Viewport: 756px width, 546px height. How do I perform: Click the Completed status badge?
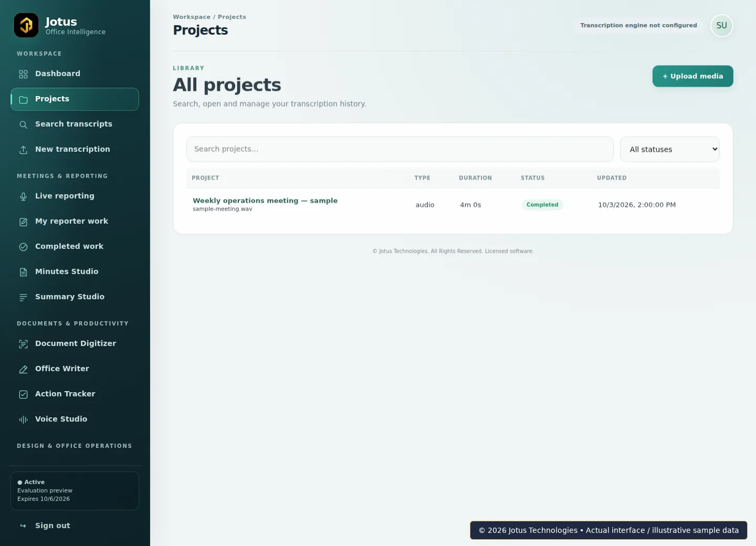point(542,205)
